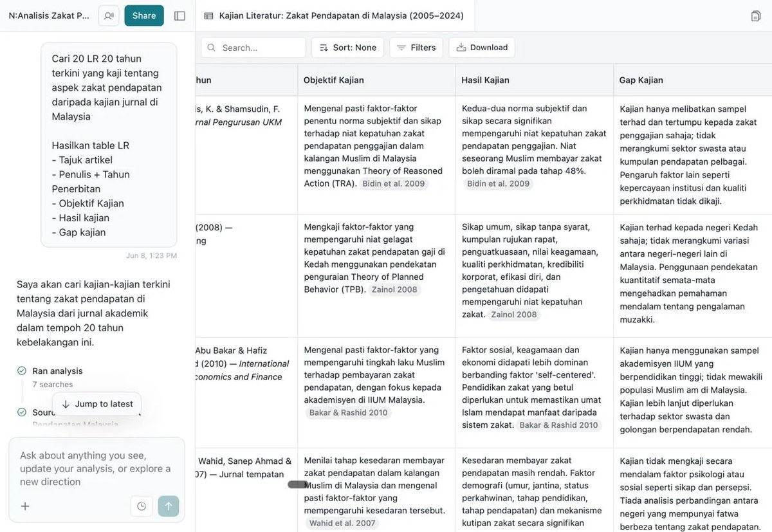Screen dimensions: 772x532
Task: Toggle the sidebar panel icon
Action: coord(180,16)
